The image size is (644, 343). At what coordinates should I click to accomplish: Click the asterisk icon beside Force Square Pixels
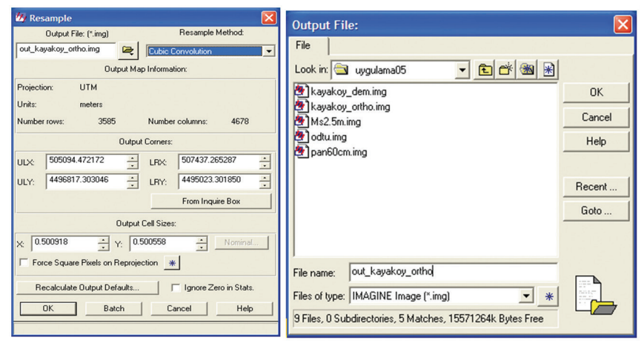(x=172, y=263)
